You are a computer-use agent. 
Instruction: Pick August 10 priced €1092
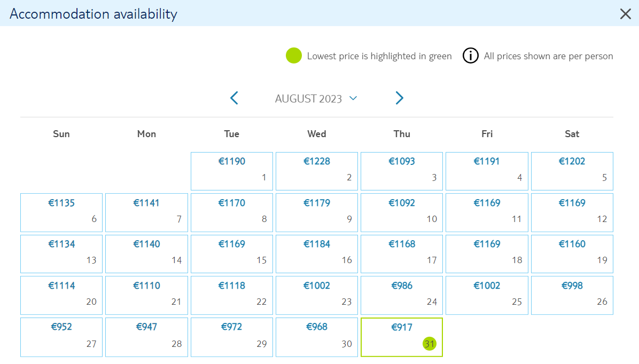click(401, 212)
